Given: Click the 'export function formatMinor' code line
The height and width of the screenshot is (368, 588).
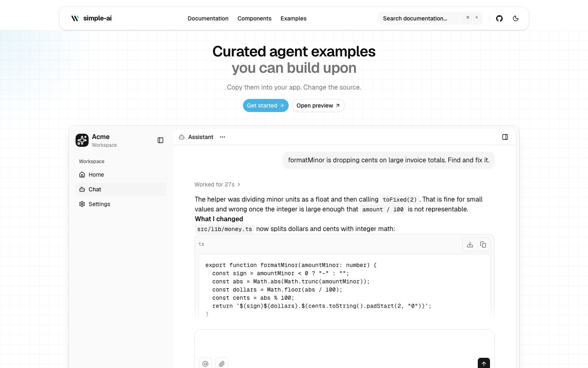Looking at the screenshot, I should click(x=291, y=265).
